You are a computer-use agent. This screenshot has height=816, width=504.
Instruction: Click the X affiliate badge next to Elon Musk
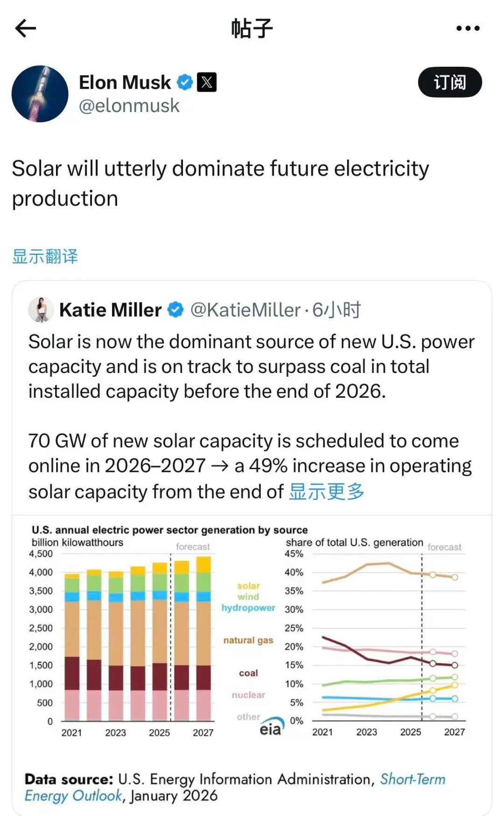[x=207, y=81]
